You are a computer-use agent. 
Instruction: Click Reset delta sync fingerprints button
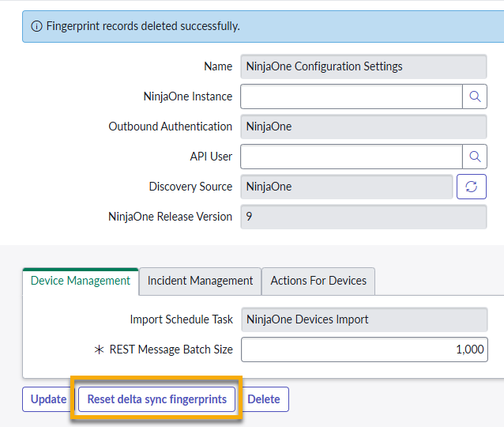pyautogui.click(x=157, y=399)
